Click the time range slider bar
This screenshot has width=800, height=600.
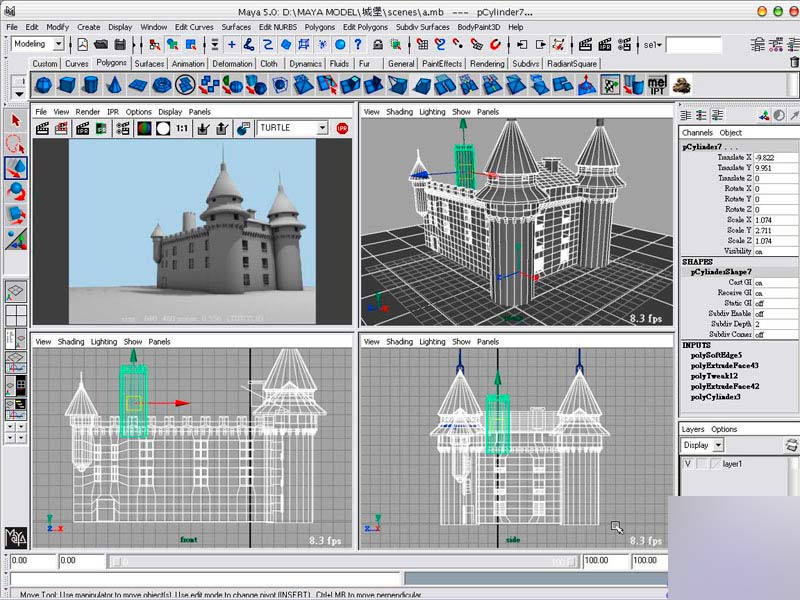tap(344, 562)
